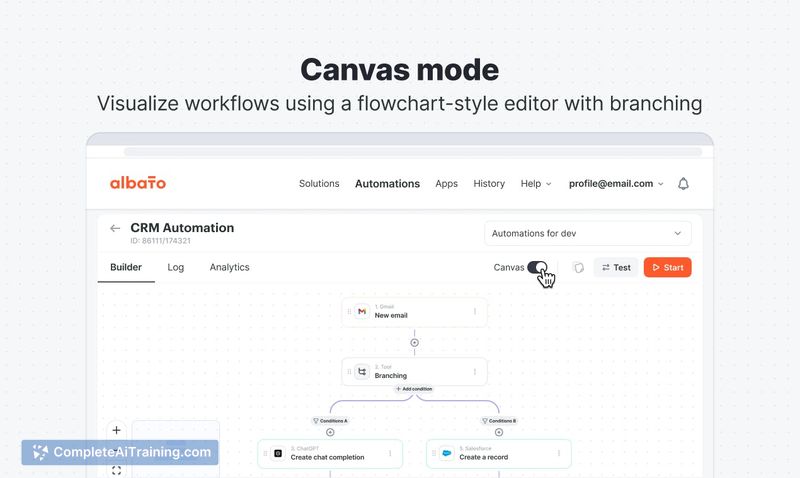
Task: Go back with the arrow beside CRM Automation
Action: (115, 228)
